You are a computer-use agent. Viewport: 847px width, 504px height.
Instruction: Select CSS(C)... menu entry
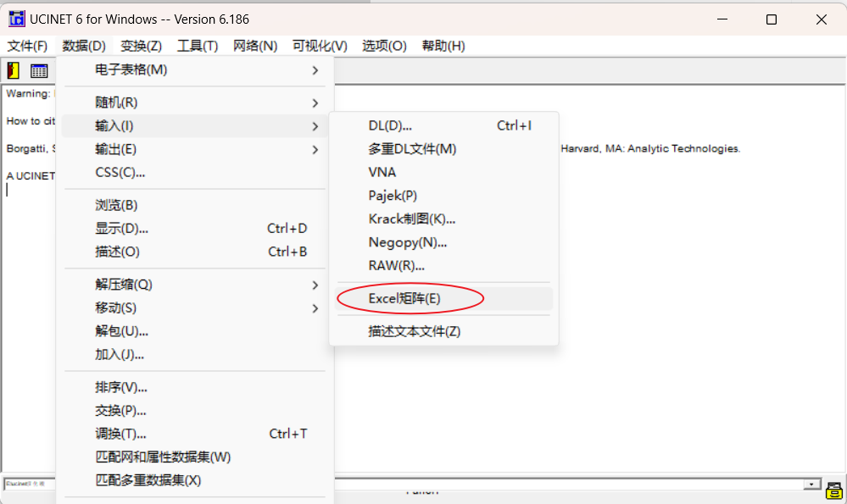tap(195, 172)
